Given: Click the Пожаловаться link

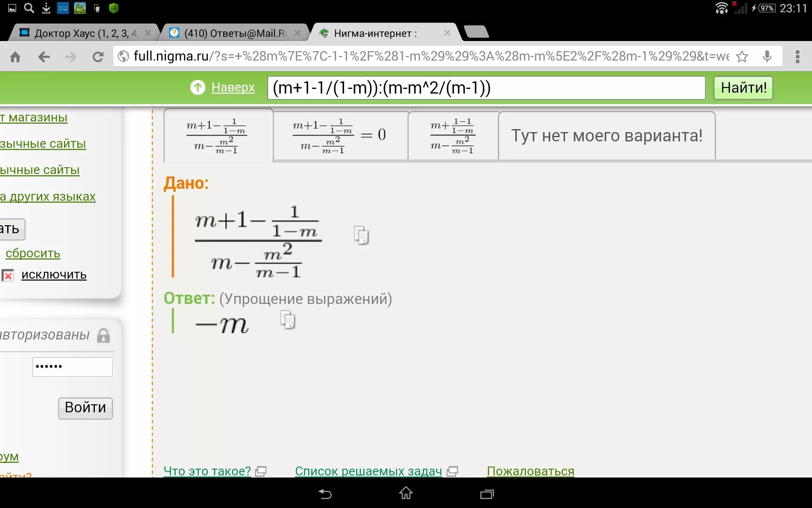Looking at the screenshot, I should pyautogui.click(x=531, y=471).
